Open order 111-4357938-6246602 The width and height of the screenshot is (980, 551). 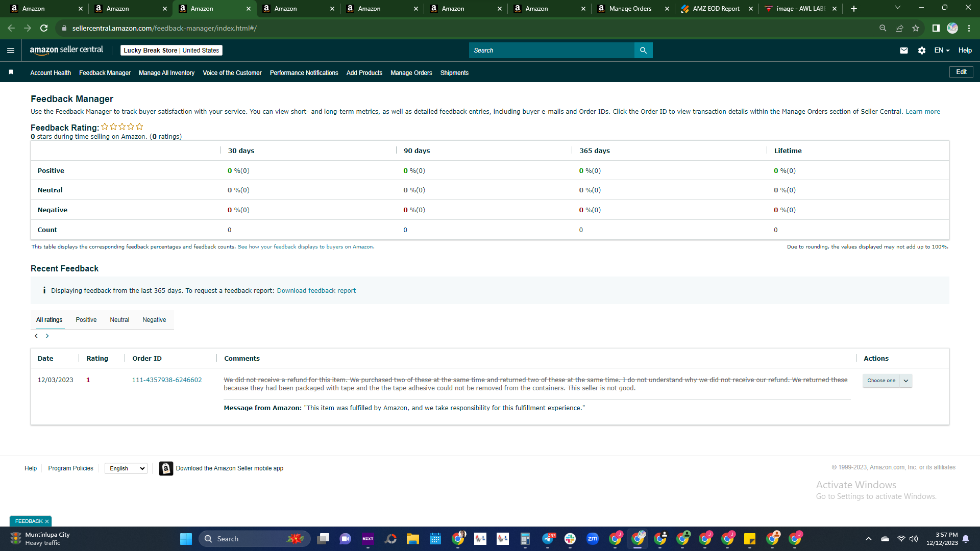coord(167,380)
